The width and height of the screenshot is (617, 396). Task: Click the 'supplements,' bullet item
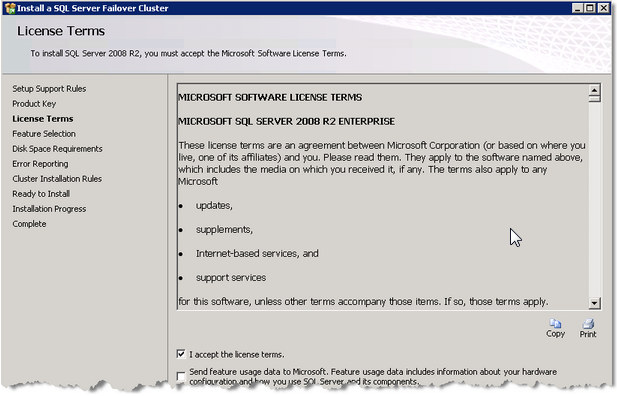tap(224, 230)
